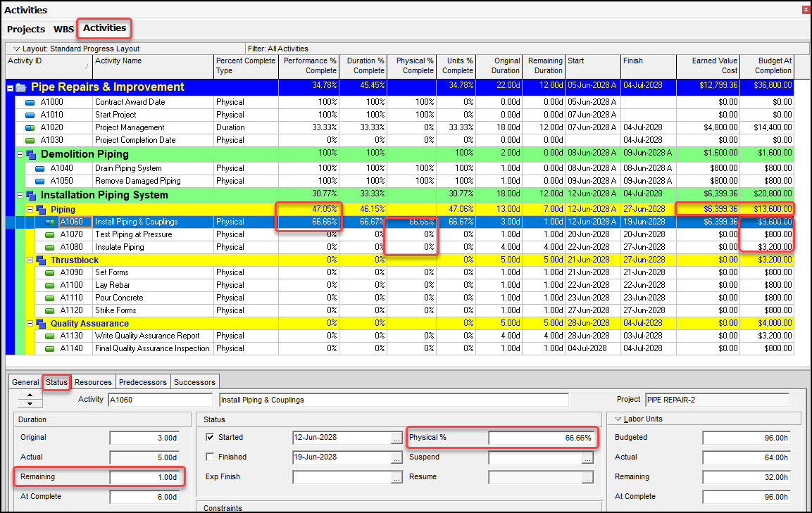Click the PIPE REPAIR-2 project field
812x513 pixels.
717,400
